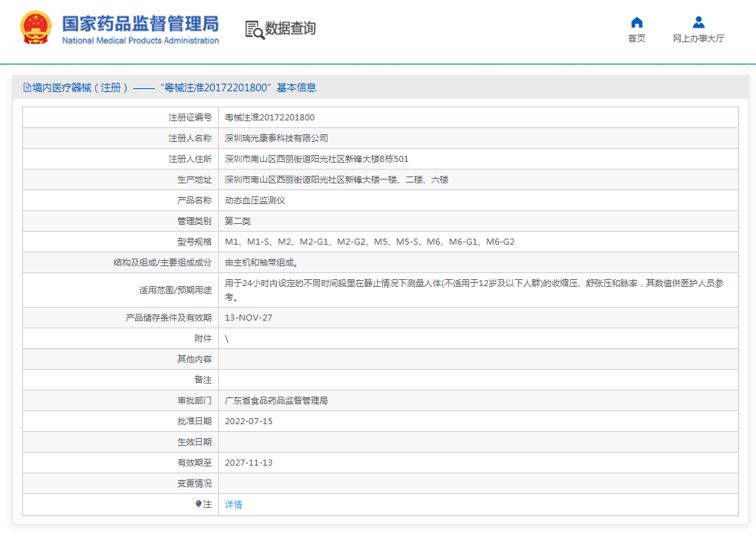Screen dimensions: 756x537
Task: Click the user icon above 网上办事大厅
Action: pyautogui.click(x=698, y=22)
